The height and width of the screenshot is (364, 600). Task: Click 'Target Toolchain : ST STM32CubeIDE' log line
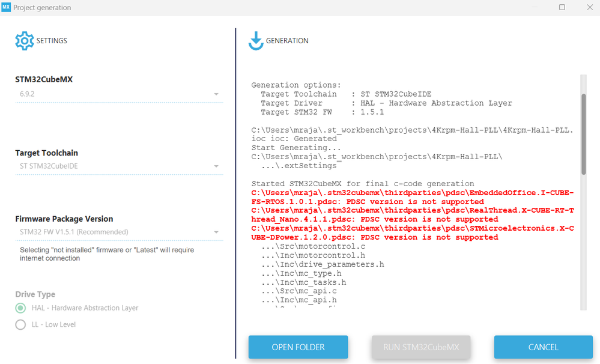pyautogui.click(x=346, y=94)
